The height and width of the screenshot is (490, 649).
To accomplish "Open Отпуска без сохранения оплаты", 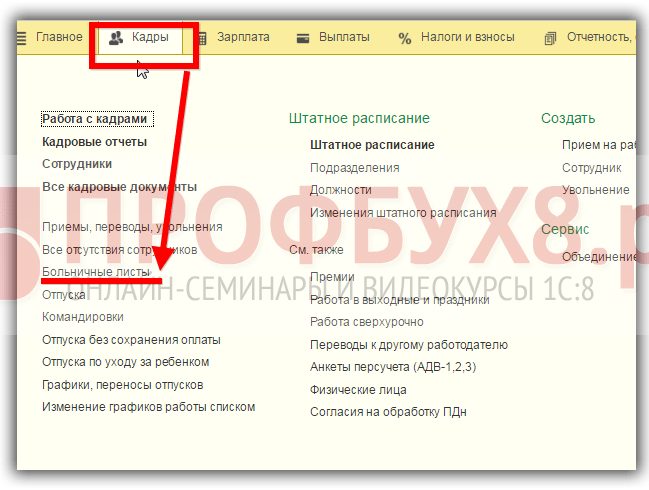I will [131, 340].
